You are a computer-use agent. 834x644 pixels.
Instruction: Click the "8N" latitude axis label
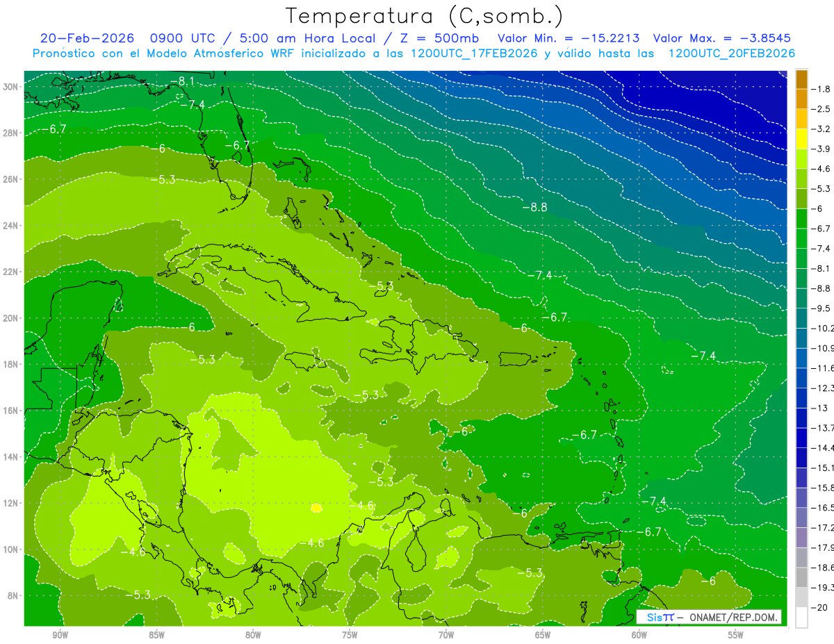13,595
